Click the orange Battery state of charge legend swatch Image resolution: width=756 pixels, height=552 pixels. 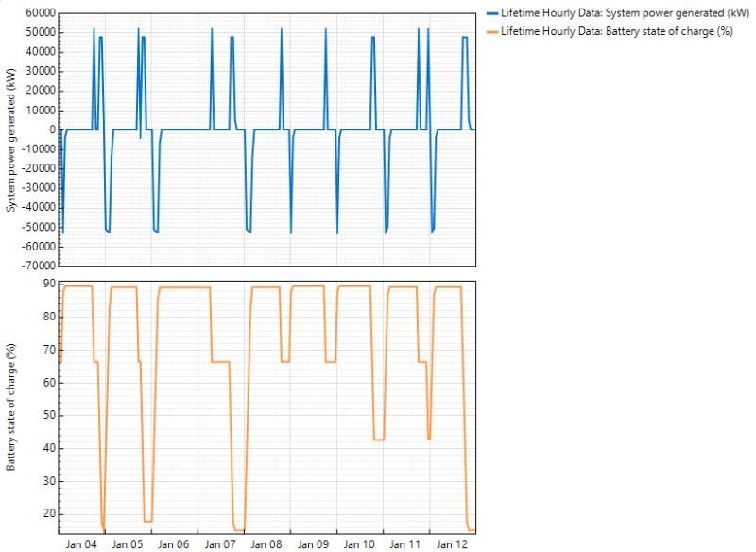(491, 31)
